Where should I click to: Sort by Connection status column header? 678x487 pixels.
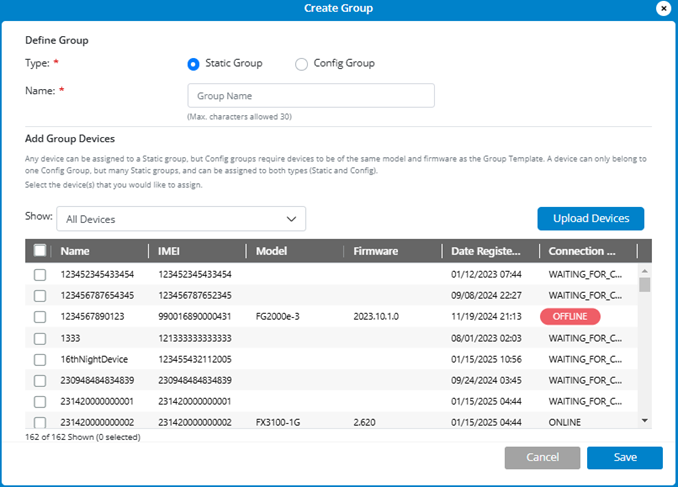[x=583, y=251]
